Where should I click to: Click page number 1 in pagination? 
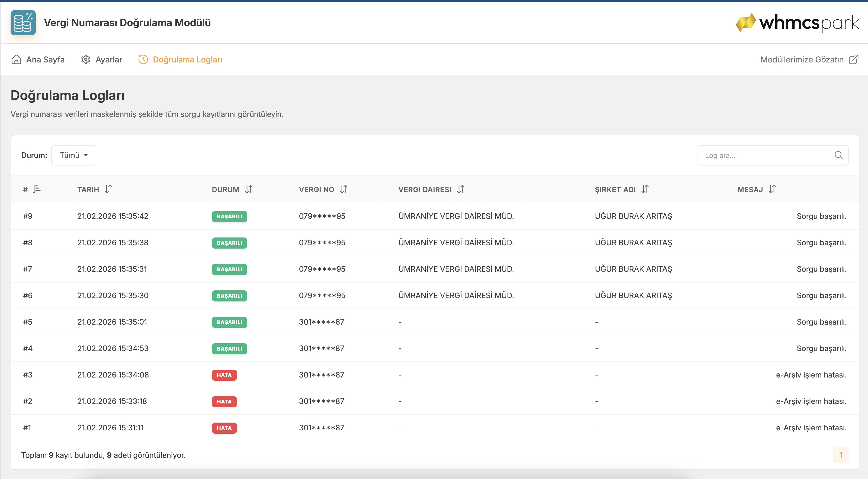click(841, 455)
